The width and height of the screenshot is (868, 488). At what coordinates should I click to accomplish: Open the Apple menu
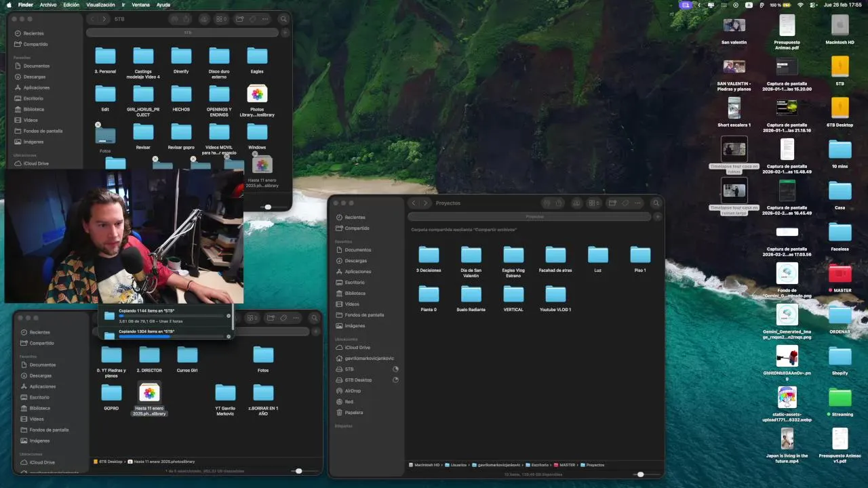pyautogui.click(x=9, y=5)
